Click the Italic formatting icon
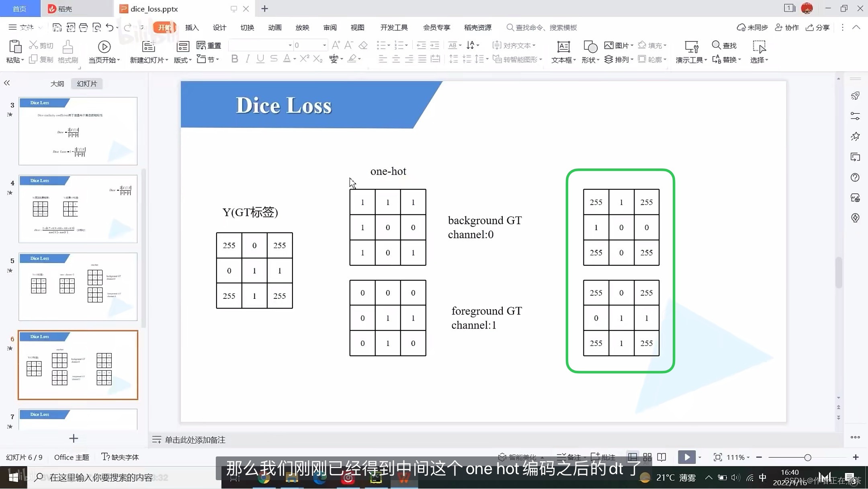 click(x=248, y=59)
